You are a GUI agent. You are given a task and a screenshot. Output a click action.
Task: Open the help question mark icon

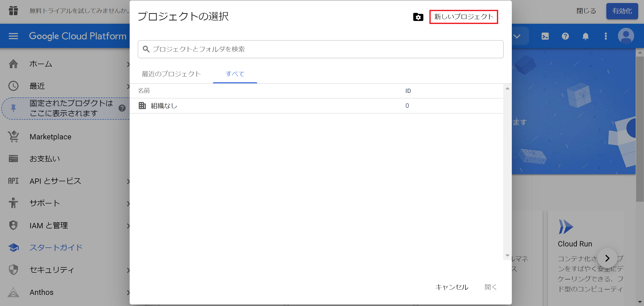click(x=565, y=36)
